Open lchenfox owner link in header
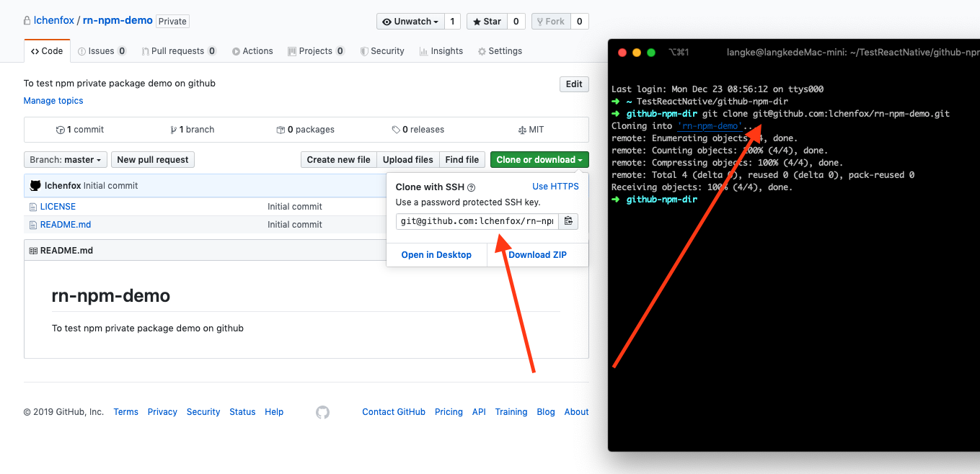This screenshot has height=474, width=980. tap(54, 21)
